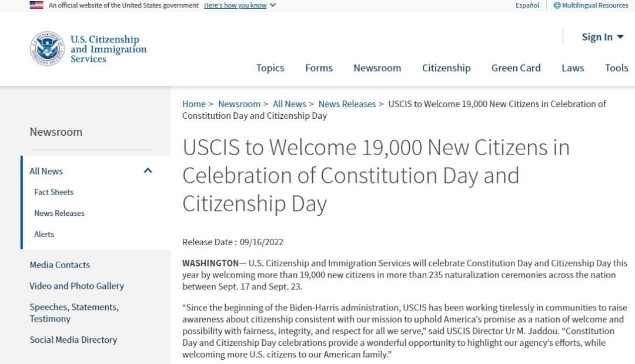
Task: Select Newsroom in the top navigation
Action: tap(377, 68)
